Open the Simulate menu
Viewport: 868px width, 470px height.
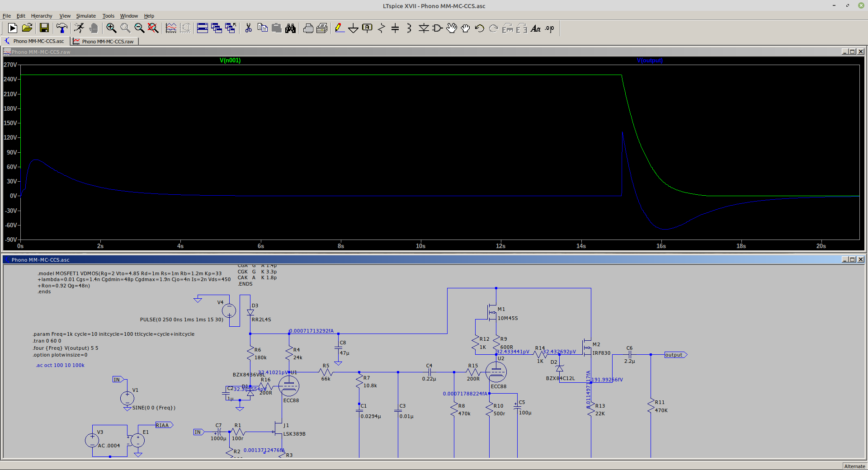[86, 16]
